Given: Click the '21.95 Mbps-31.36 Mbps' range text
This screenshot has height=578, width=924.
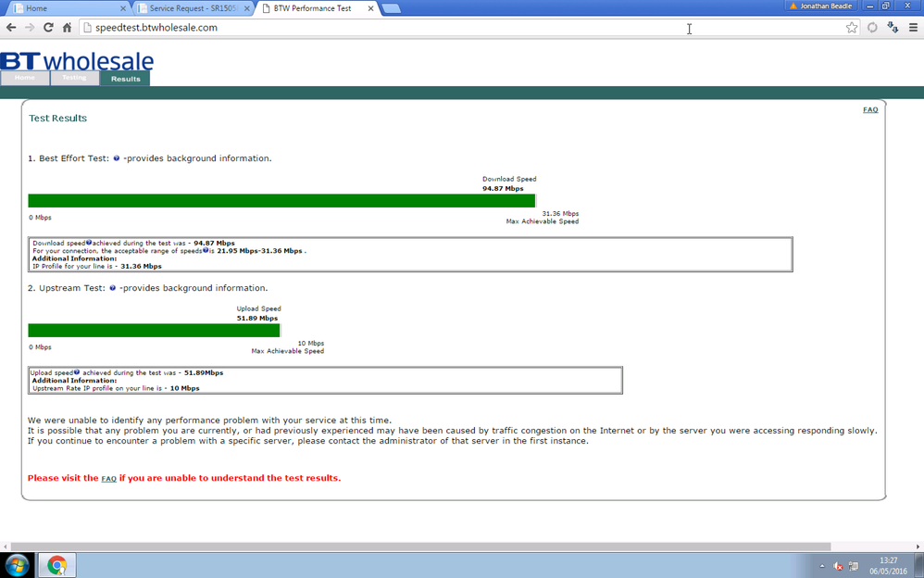Looking at the screenshot, I should 259,251.
